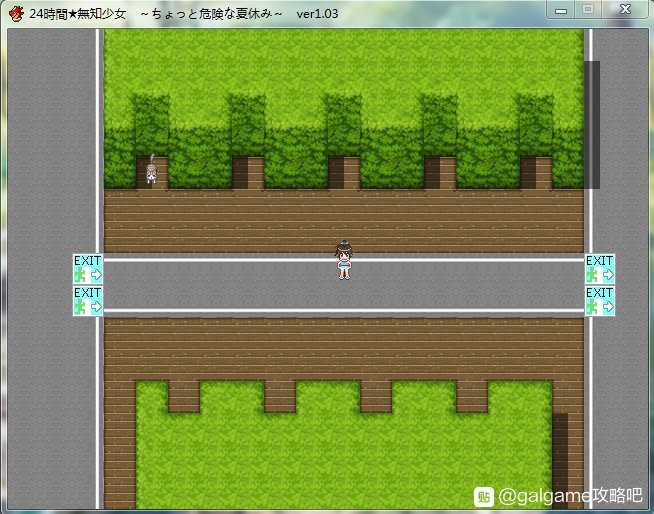Click the gray cat in the hedge gap

click(x=151, y=170)
